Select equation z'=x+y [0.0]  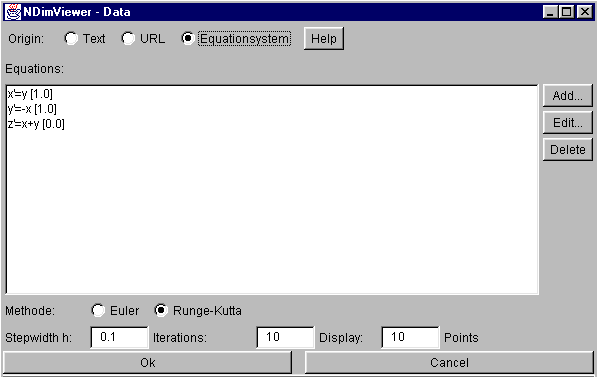[36, 124]
